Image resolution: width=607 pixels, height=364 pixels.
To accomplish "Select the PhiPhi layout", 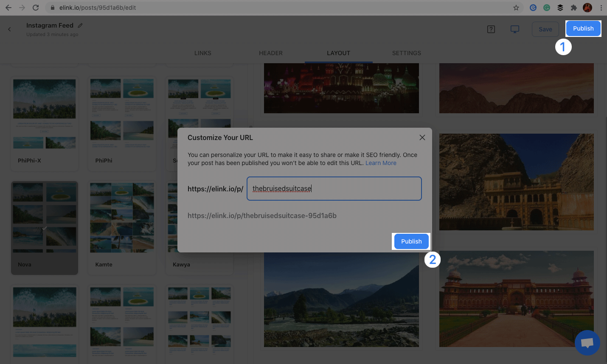I will [x=122, y=123].
